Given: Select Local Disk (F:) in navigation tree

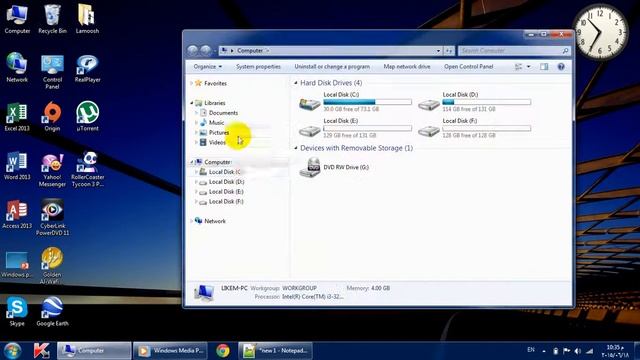Looking at the screenshot, I should (221, 202).
